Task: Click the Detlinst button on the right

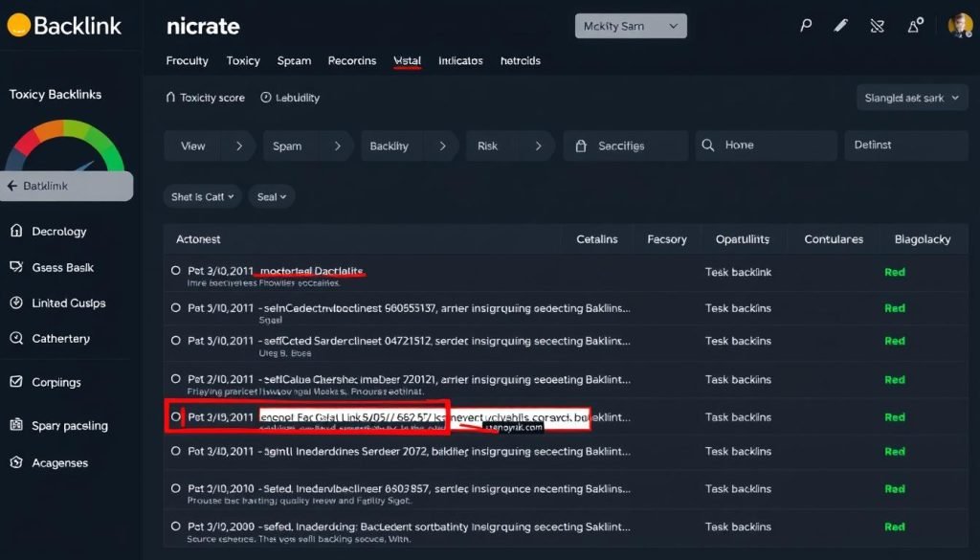Action: point(903,145)
